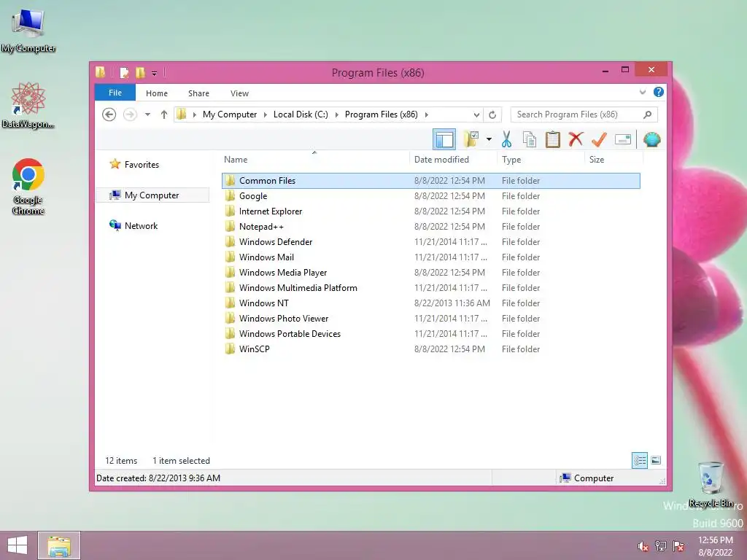This screenshot has height=560, width=747.
Task: Click the orange checkmark Properties icon
Action: coord(599,139)
